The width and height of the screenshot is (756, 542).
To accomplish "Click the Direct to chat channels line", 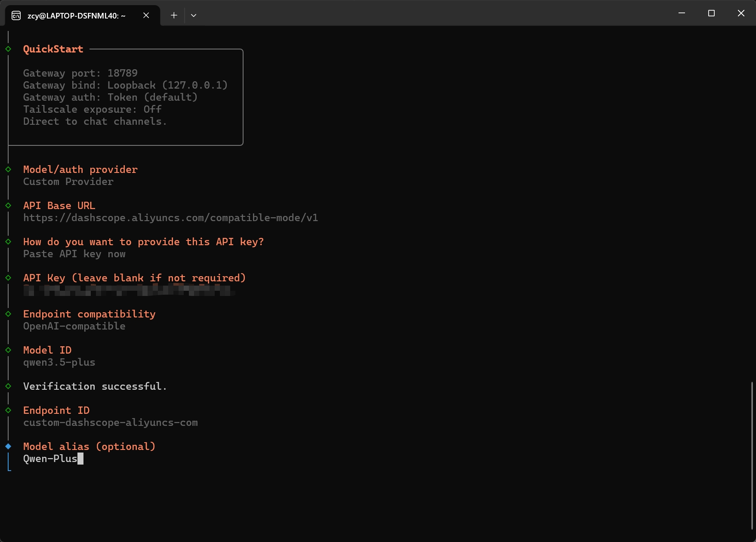I will coord(95,121).
